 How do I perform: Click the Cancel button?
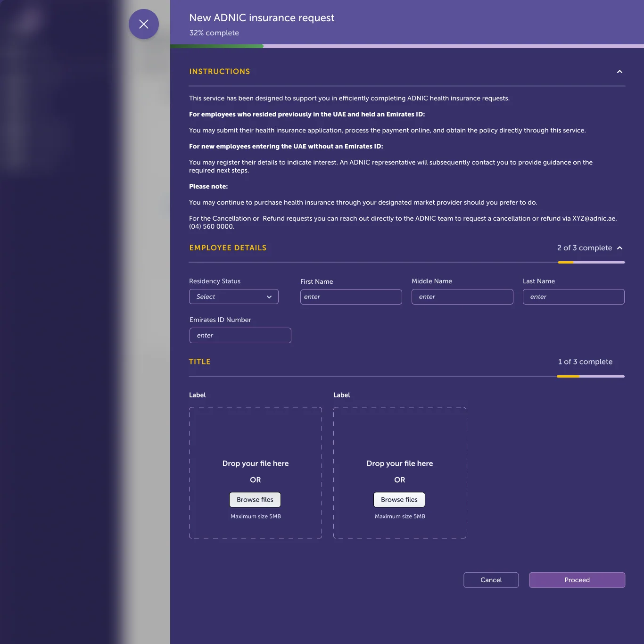(x=491, y=580)
